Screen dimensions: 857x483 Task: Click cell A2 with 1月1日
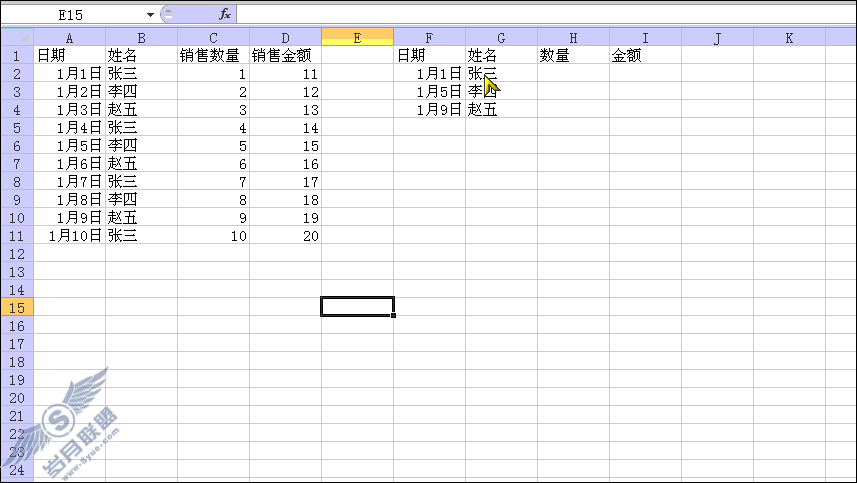coord(69,73)
